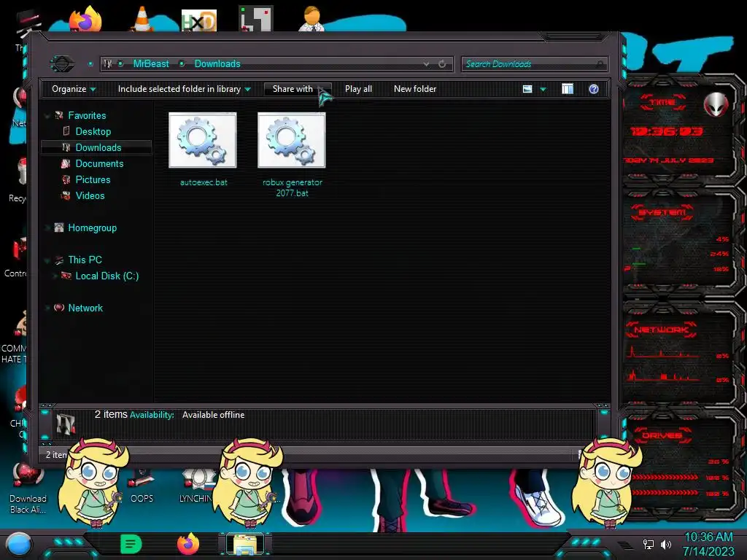Open Include selected folder in library menu
Image resolution: width=747 pixels, height=560 pixels.
tap(184, 89)
